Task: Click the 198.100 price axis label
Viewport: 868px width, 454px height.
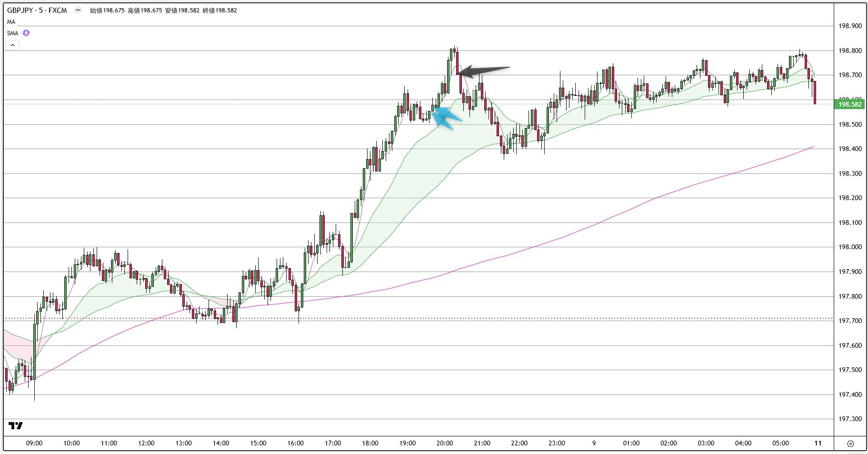Action: pos(850,222)
